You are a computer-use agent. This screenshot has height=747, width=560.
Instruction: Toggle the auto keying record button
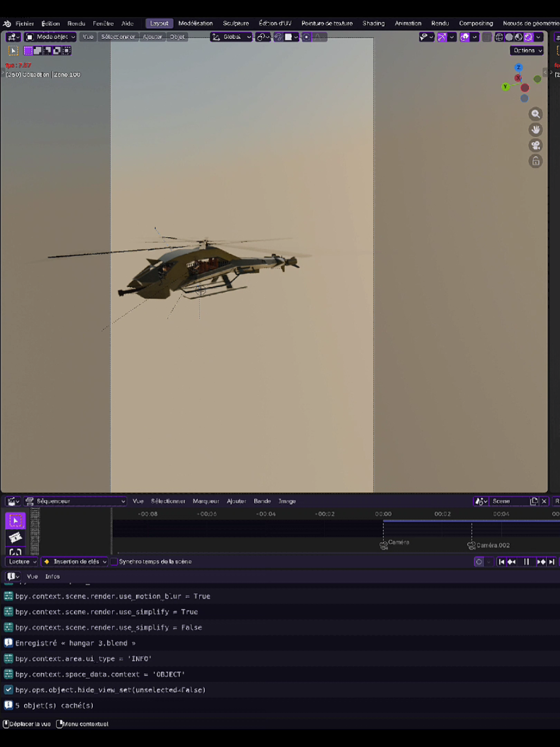[479, 561]
